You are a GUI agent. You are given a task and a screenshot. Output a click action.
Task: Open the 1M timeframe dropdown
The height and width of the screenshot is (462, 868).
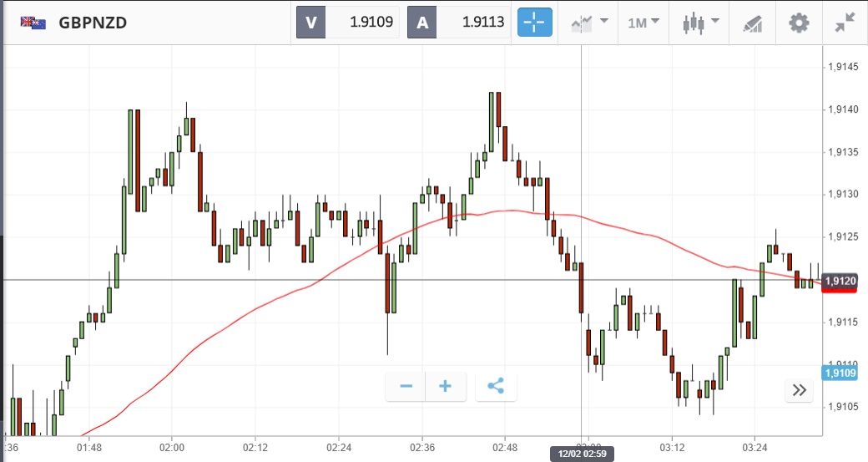(643, 23)
